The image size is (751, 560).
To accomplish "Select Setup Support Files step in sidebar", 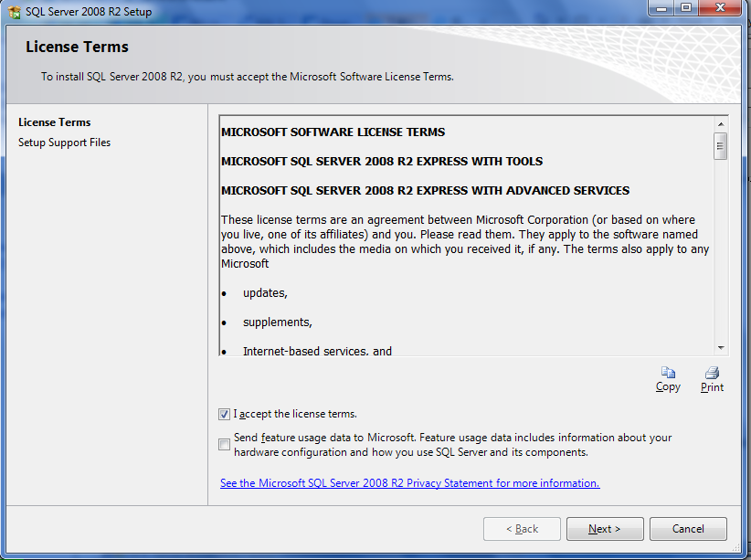I will coord(64,143).
